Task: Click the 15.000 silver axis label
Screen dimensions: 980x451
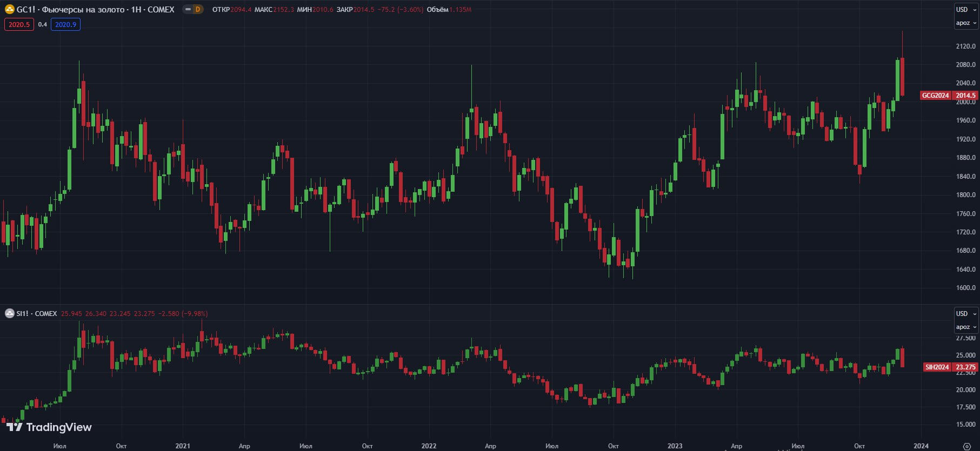Action: (x=965, y=424)
